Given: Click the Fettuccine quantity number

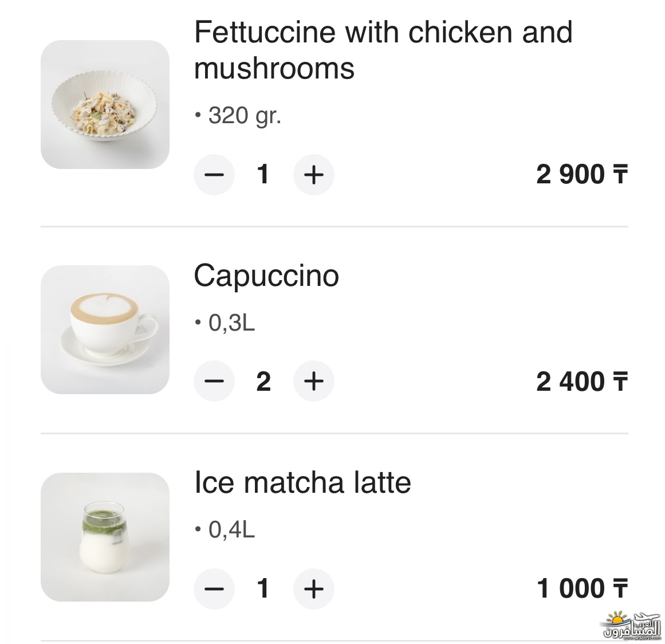Looking at the screenshot, I should point(263,174).
